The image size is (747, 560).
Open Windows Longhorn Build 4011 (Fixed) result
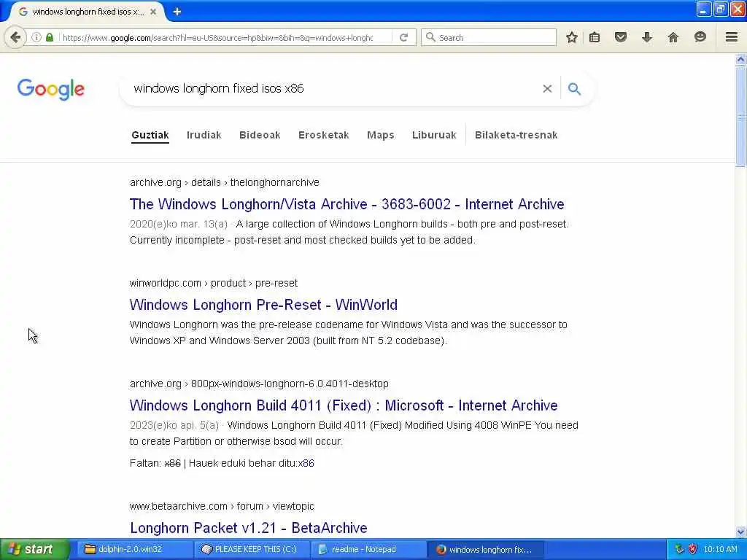click(x=344, y=405)
